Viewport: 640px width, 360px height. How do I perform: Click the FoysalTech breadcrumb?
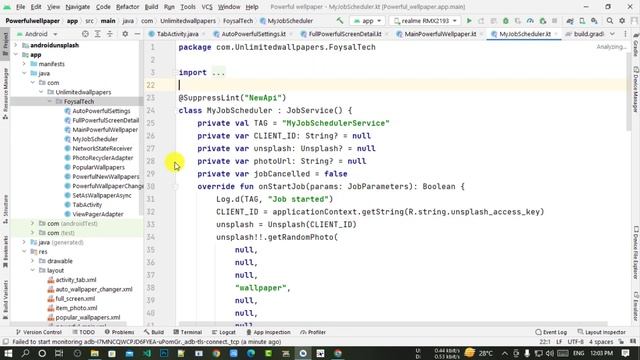pyautogui.click(x=238, y=21)
